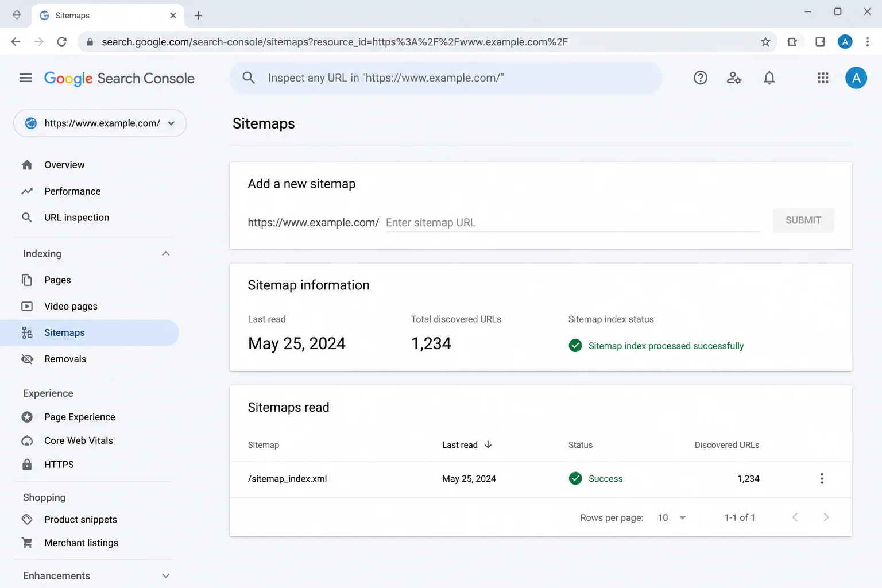Open the property selector dropdown

click(x=100, y=123)
